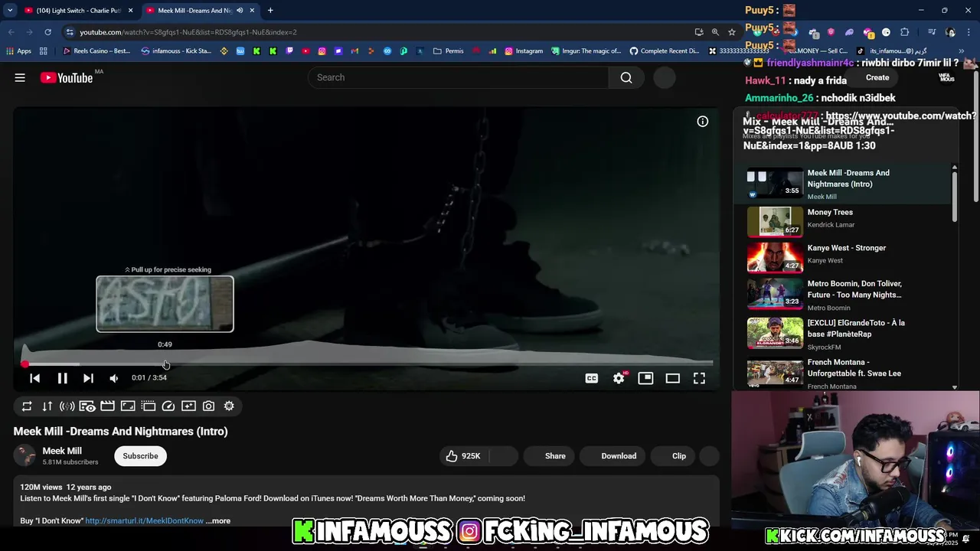The height and width of the screenshot is (551, 980).
Task: Click the search magnifier button
Action: tap(626, 77)
